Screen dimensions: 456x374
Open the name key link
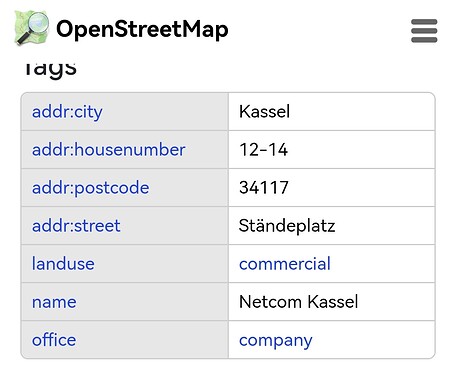point(54,302)
